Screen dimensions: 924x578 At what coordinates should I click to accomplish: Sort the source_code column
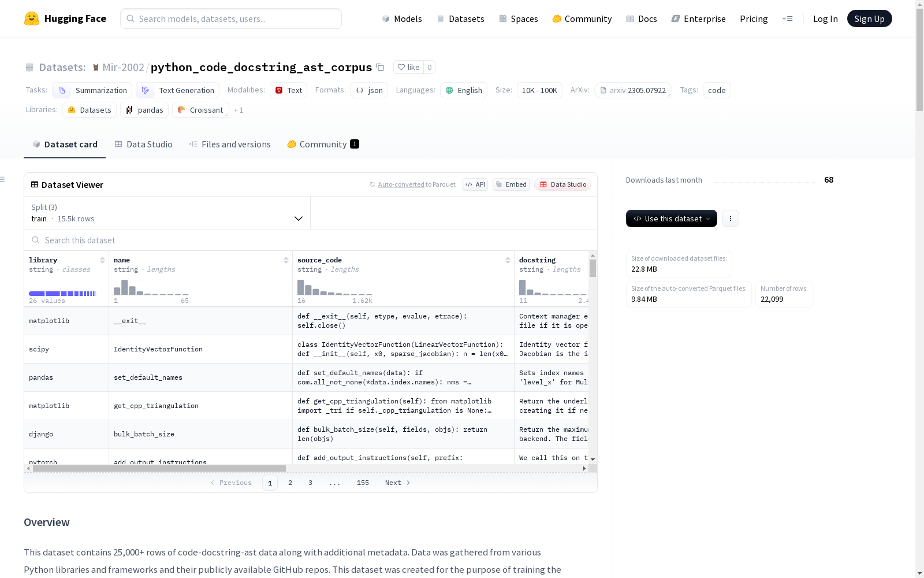(x=508, y=260)
